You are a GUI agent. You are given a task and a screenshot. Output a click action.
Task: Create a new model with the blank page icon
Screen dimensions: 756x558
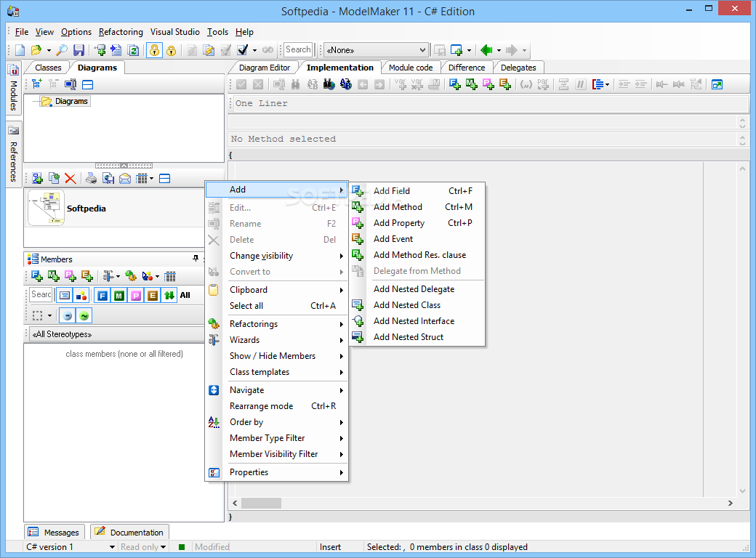[20, 50]
